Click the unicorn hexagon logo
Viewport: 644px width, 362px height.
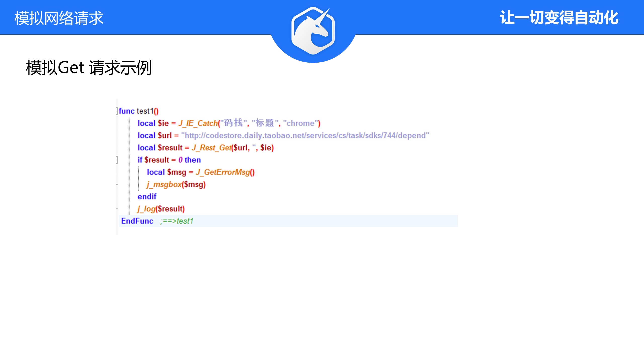tap(313, 31)
